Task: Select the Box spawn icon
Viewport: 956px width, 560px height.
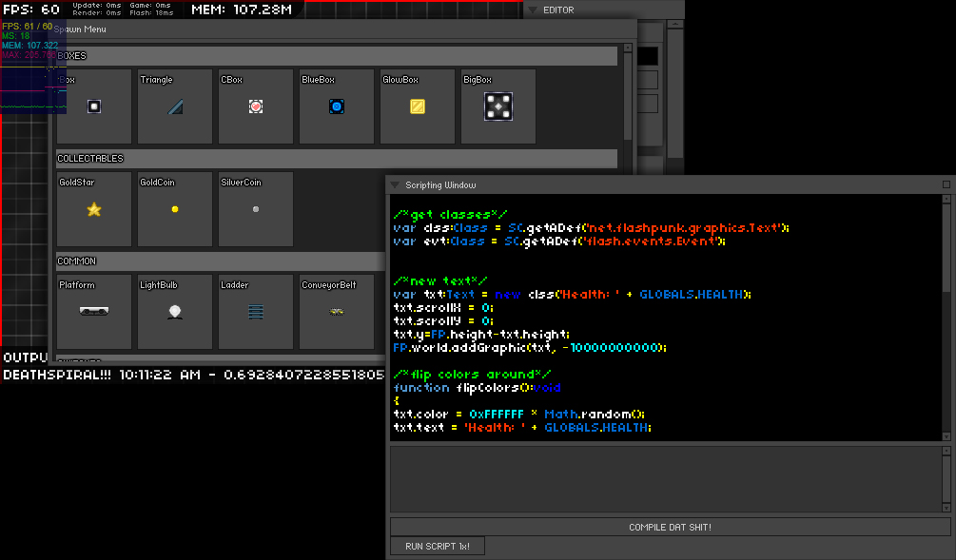Action: pyautogui.click(x=93, y=106)
